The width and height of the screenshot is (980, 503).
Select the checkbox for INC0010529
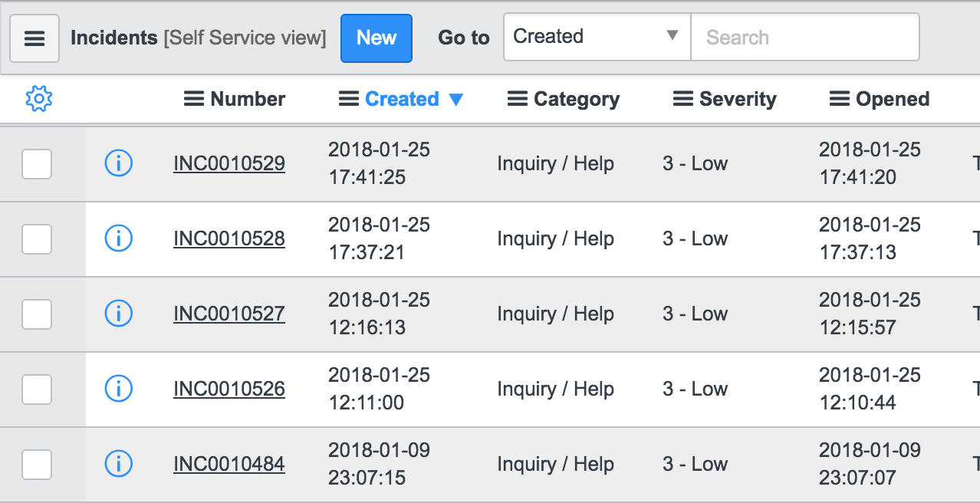point(37,163)
